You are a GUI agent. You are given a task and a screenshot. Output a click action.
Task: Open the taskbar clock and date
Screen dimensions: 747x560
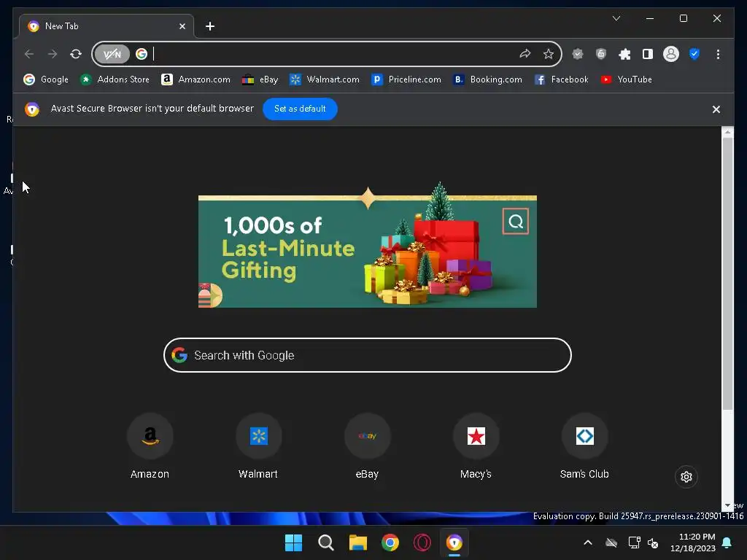pos(693,542)
